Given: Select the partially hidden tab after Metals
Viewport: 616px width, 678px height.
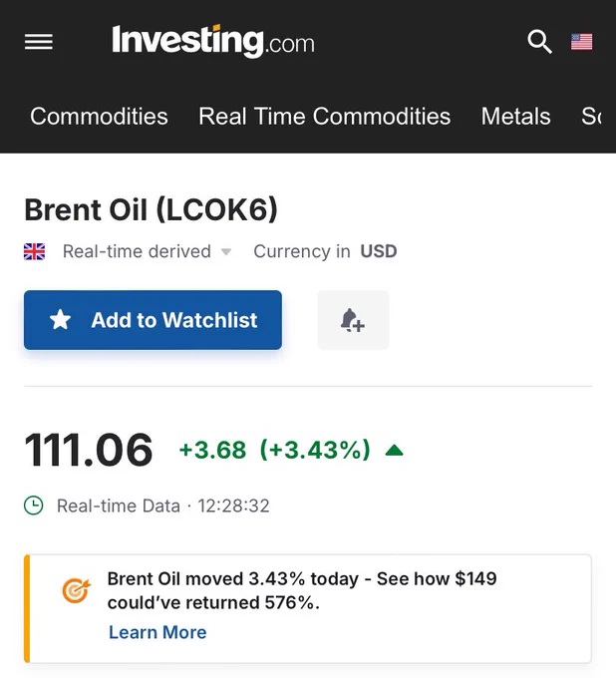Looking at the screenshot, I should click(591, 117).
